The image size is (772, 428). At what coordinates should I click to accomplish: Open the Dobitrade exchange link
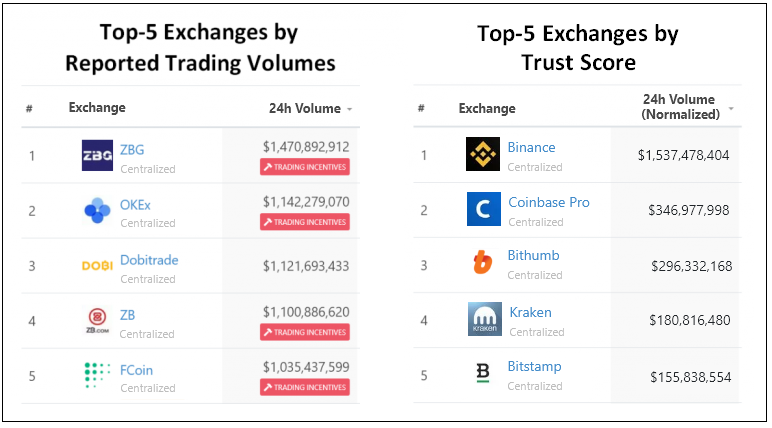click(x=149, y=260)
